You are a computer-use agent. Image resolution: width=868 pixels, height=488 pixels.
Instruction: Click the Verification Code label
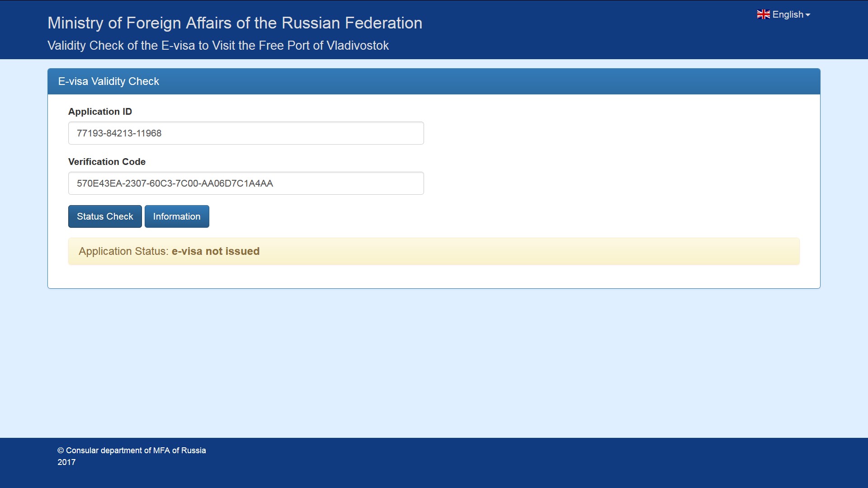coord(107,162)
